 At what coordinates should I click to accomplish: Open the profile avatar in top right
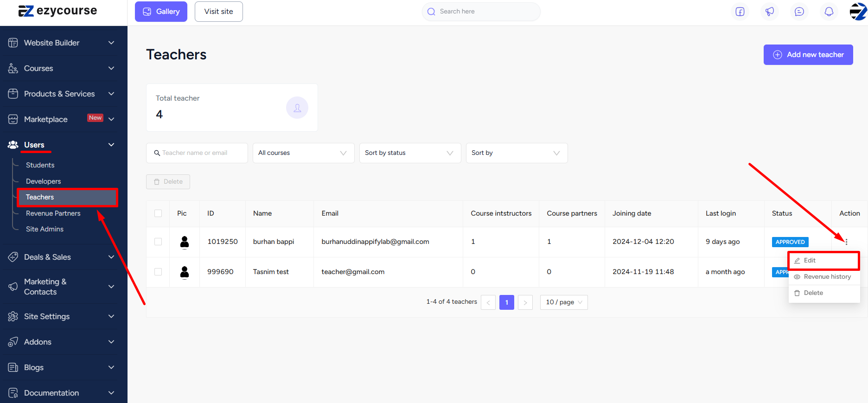(858, 12)
